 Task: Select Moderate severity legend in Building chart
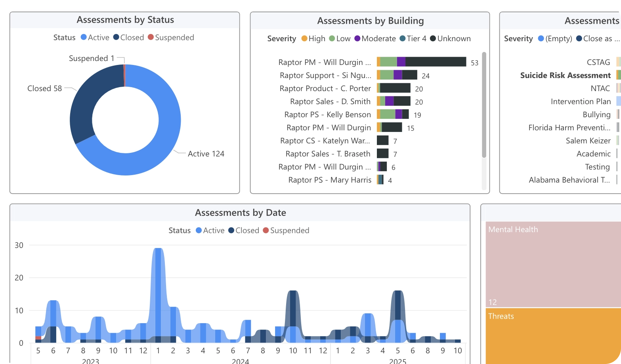[375, 39]
